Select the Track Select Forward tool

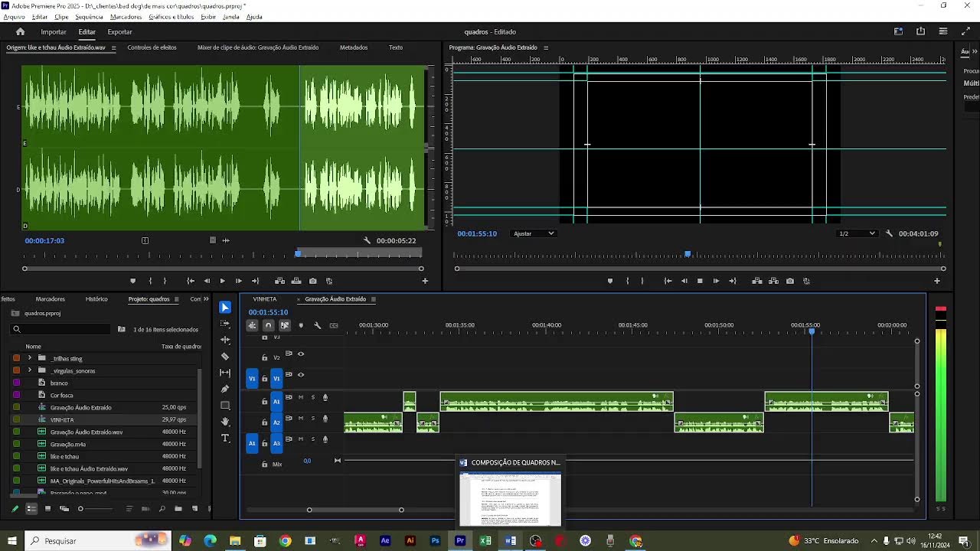225,324
